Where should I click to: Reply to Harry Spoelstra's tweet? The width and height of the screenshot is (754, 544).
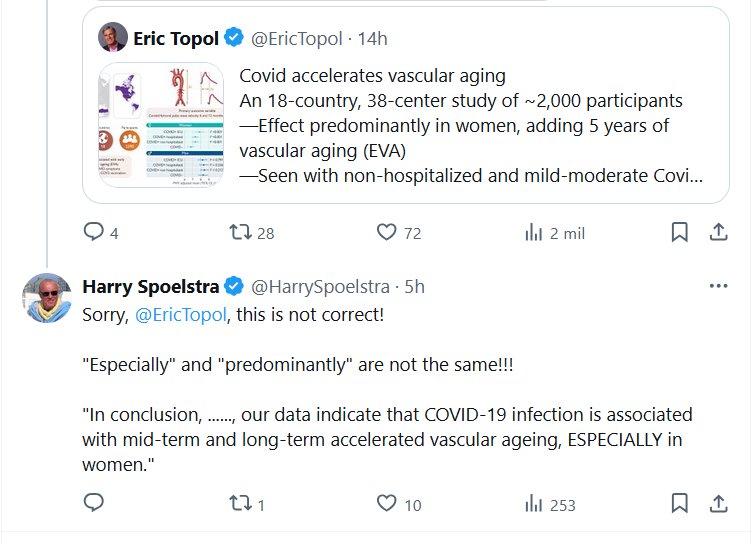coord(94,504)
